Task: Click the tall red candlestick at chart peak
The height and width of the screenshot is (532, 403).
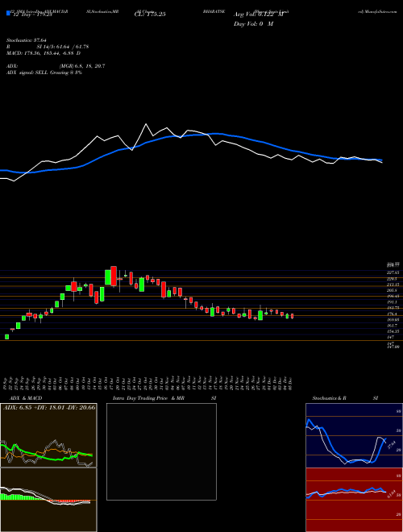Action: click(114, 276)
